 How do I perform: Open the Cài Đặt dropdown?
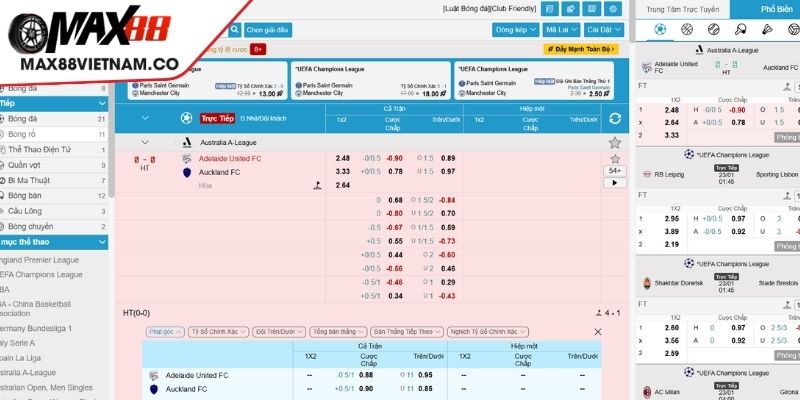pyautogui.click(x=604, y=30)
